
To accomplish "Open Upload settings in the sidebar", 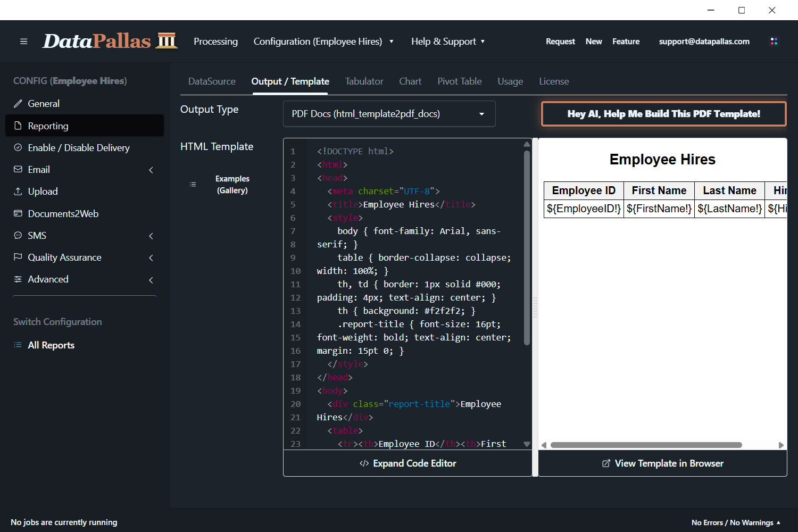I will pos(85,191).
